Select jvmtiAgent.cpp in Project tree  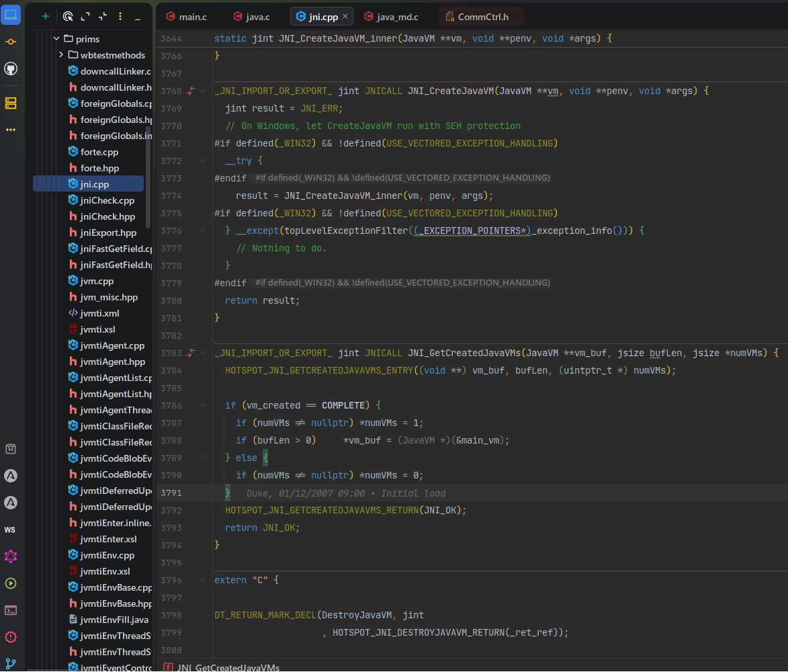tap(106, 345)
